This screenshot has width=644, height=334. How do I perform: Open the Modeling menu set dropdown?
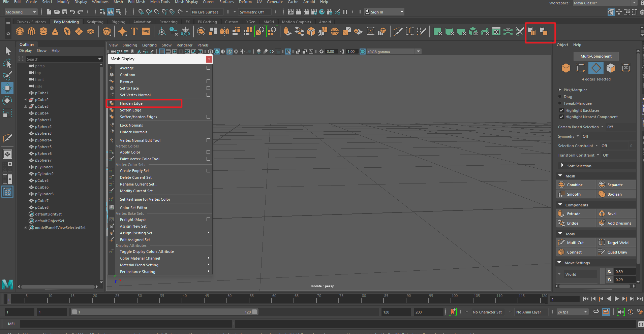point(21,12)
